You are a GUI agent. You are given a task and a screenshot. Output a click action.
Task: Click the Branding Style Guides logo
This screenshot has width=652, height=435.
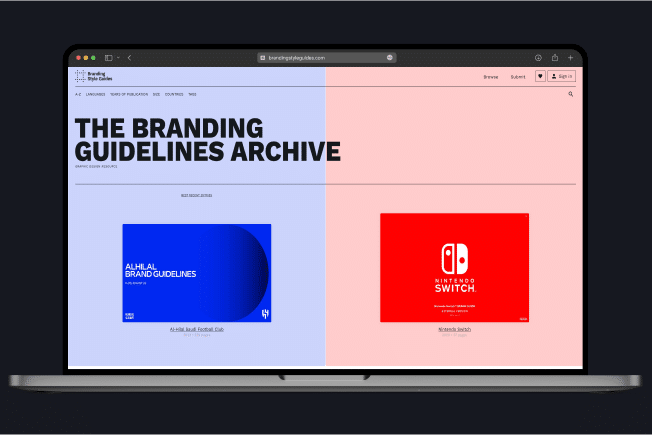[94, 76]
